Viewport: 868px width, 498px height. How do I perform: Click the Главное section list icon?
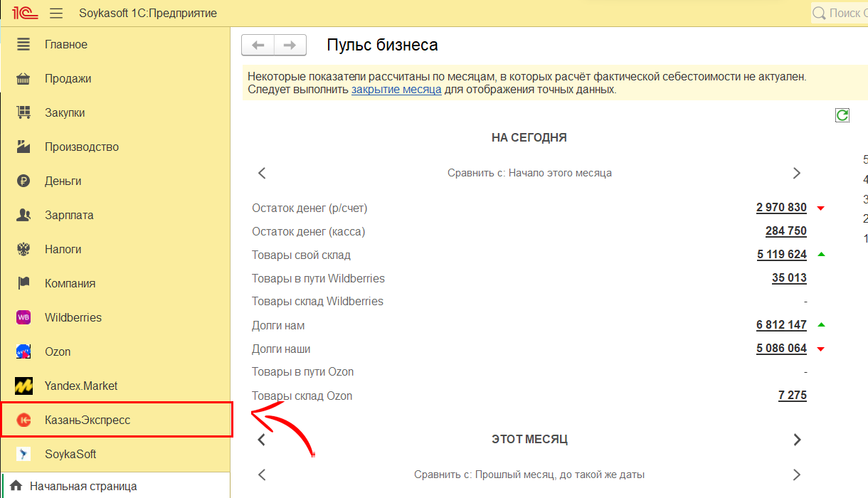point(23,44)
